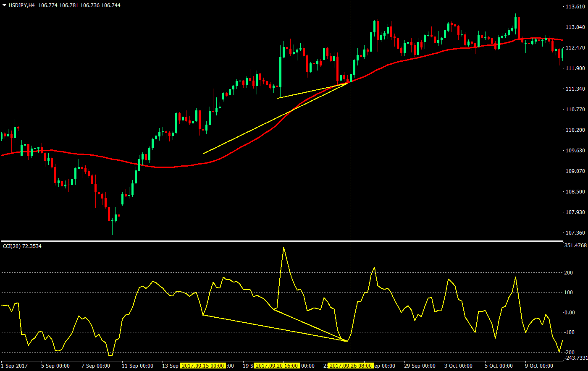Select the highlighted 2017.09.20 16:00 marker
Screen dimensions: 588x371
(277, 366)
